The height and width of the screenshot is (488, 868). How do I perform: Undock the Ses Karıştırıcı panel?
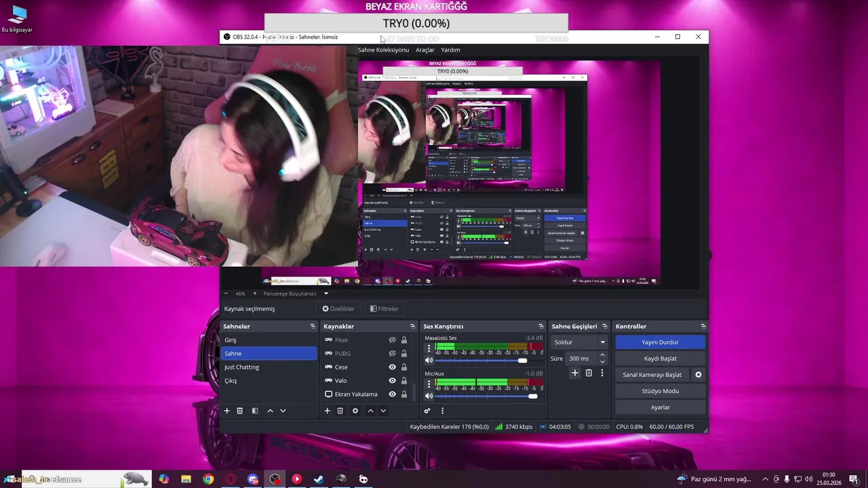pos(540,327)
